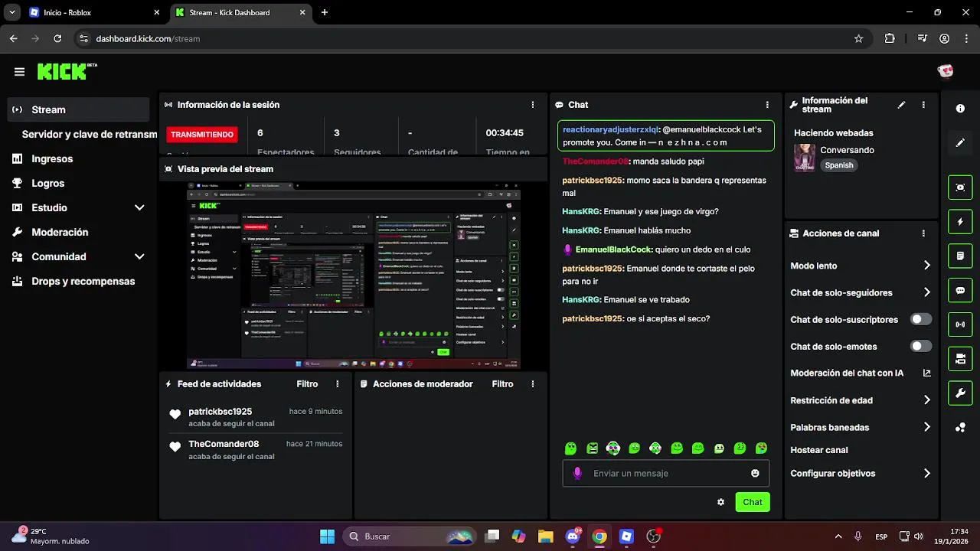This screenshot has height=551, width=980.
Task: Click username patrickbsc1925 in activity feed
Action: point(220,412)
